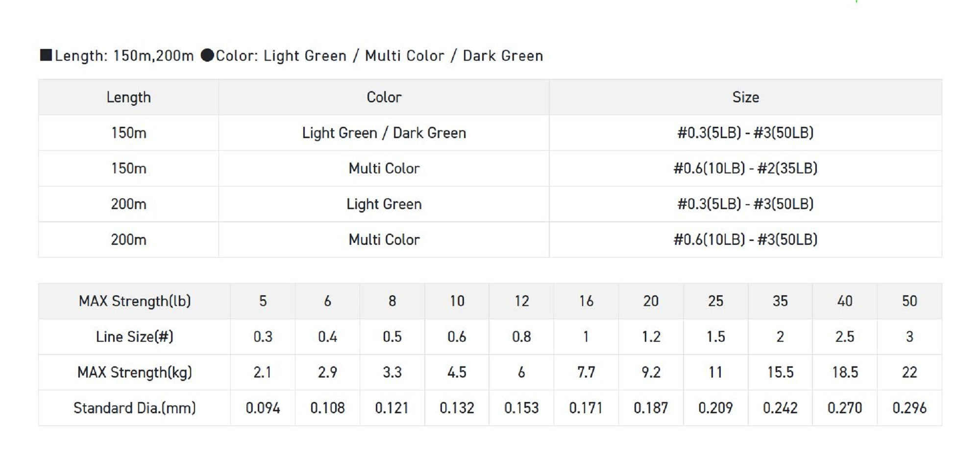Click the 2.5 line size value

(x=845, y=337)
